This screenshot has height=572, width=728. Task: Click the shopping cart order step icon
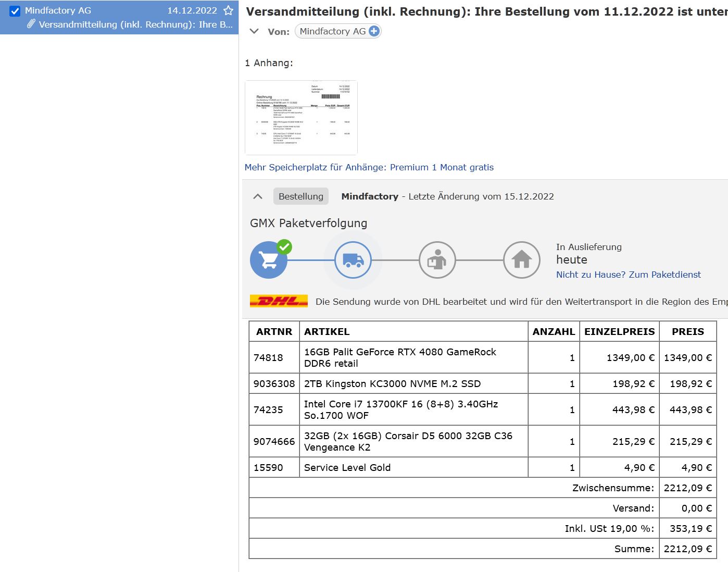tap(269, 260)
